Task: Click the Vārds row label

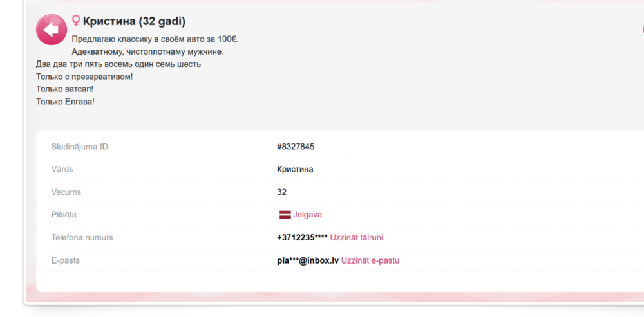Action: coord(62,170)
